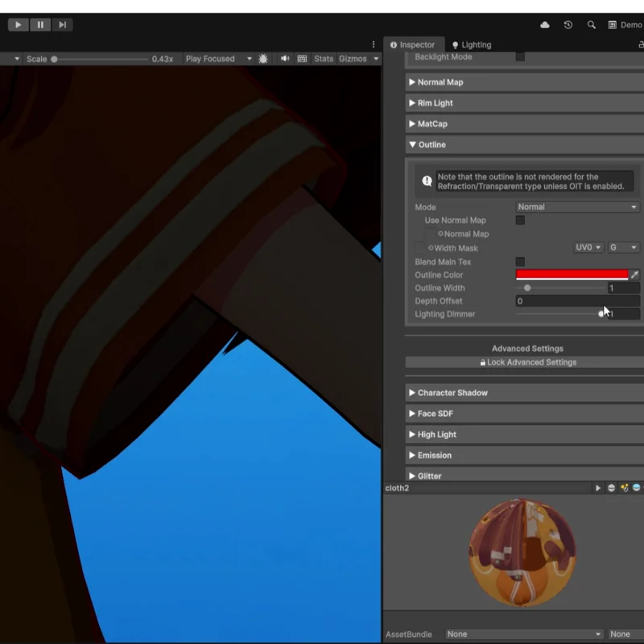This screenshot has width=644, height=644.
Task: Click the eyedropper next to Outline Color
Action: [634, 275]
